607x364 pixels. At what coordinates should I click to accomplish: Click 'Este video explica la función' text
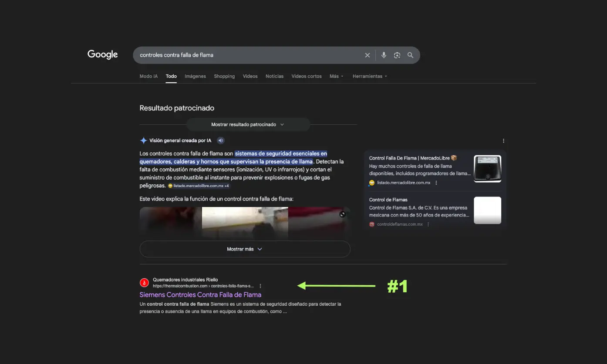(216, 199)
